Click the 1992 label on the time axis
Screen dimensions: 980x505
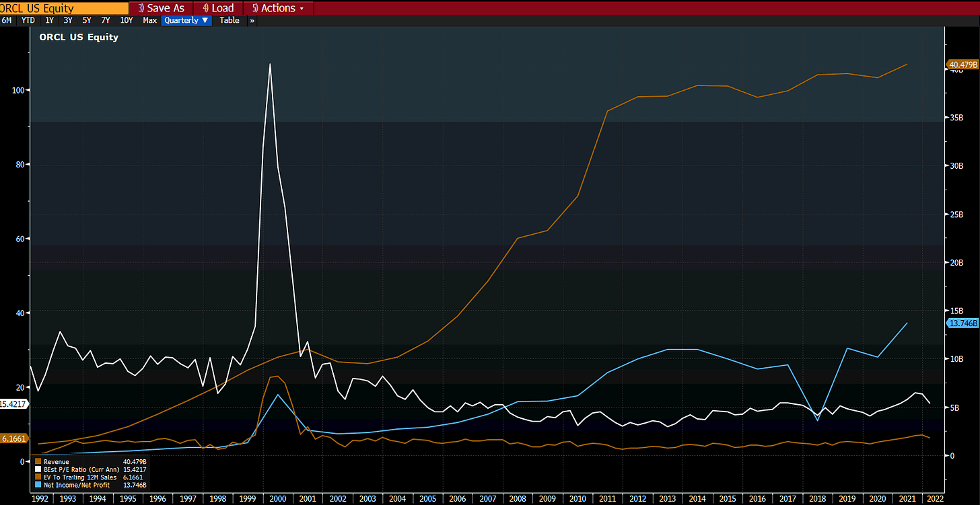pyautogui.click(x=40, y=499)
